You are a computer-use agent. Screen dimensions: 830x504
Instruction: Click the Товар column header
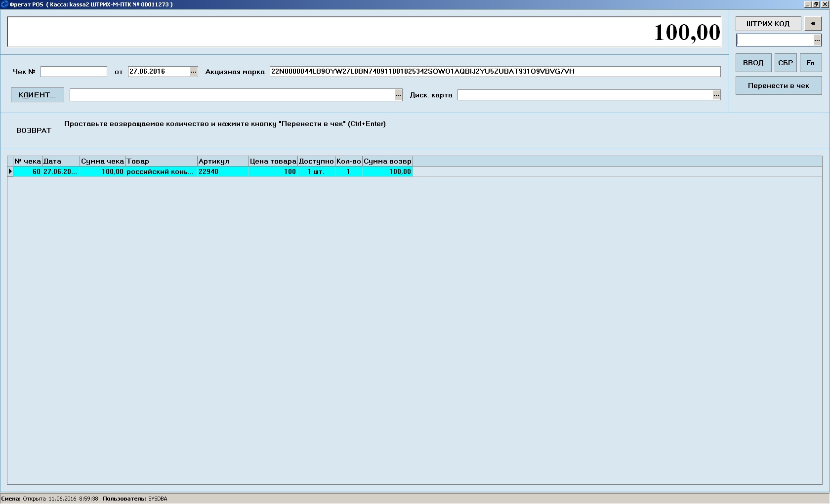pos(161,161)
